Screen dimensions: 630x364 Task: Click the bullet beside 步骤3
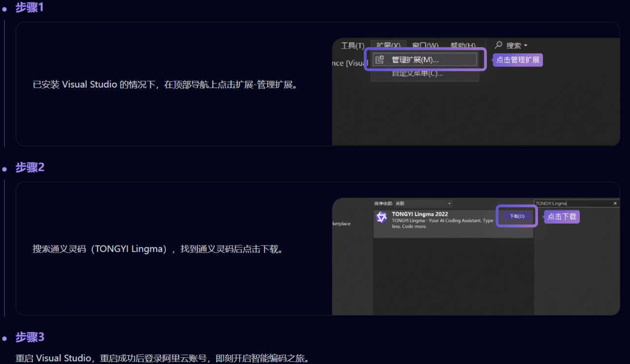4,338
